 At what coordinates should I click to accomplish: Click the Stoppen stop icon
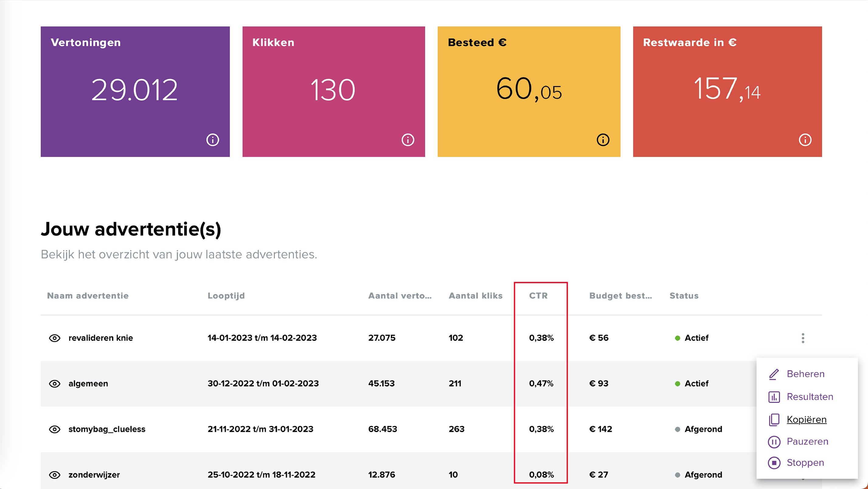point(774,462)
